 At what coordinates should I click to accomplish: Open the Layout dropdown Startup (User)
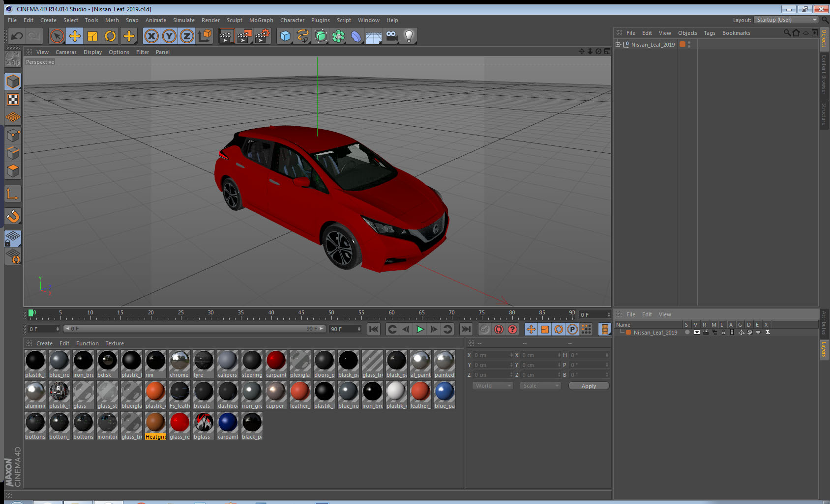(x=786, y=20)
